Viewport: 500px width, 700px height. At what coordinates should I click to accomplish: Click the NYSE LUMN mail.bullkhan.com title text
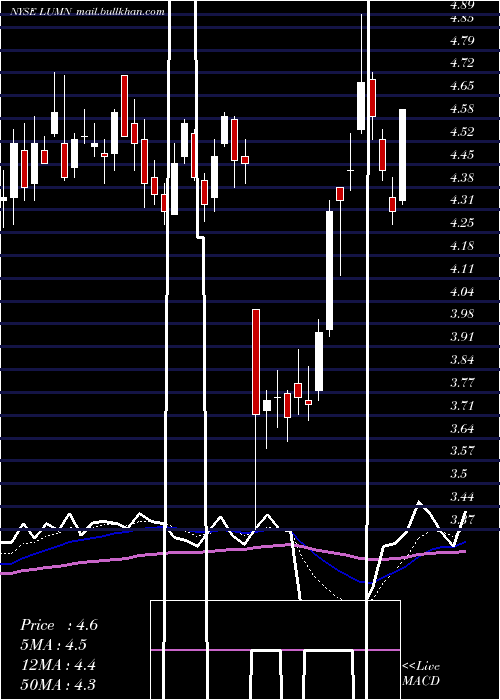[88, 12]
